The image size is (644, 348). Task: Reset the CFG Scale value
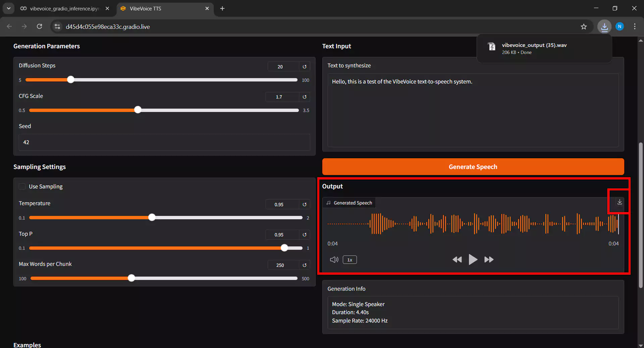tap(304, 97)
